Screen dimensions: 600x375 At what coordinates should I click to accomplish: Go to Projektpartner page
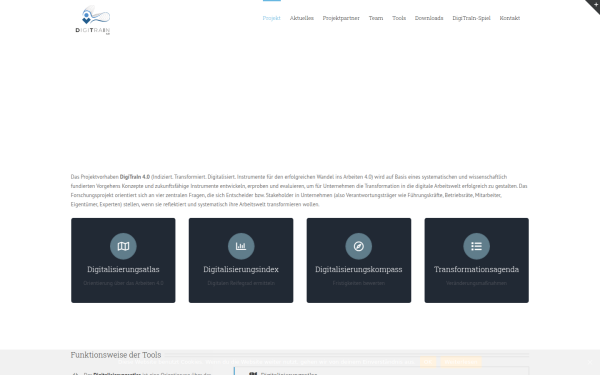[x=341, y=18]
